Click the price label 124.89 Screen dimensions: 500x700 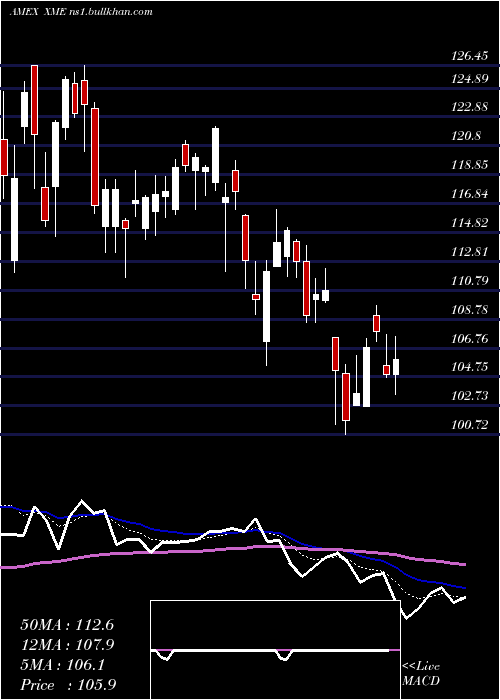coord(470,79)
